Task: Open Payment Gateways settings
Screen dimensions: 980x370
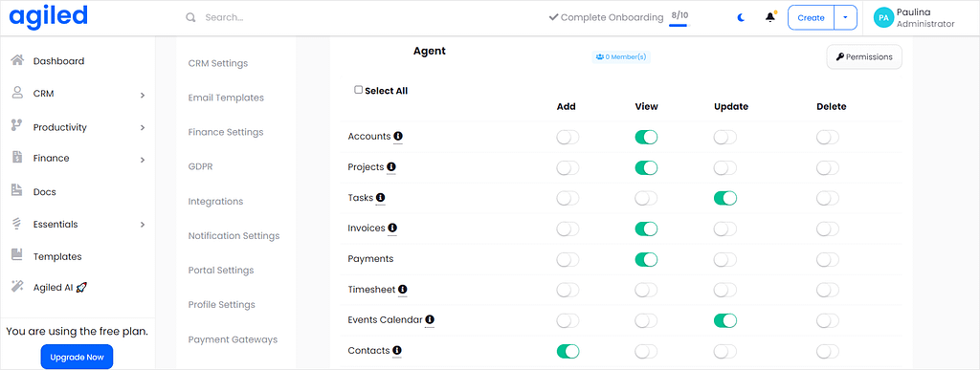Action: pyautogui.click(x=233, y=339)
